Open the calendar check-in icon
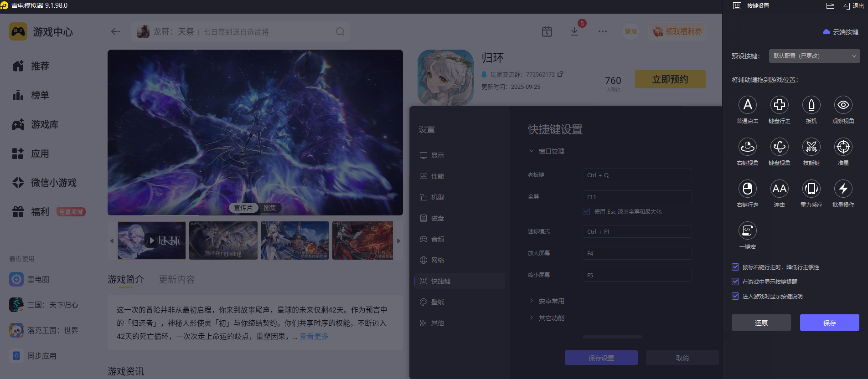 547,31
